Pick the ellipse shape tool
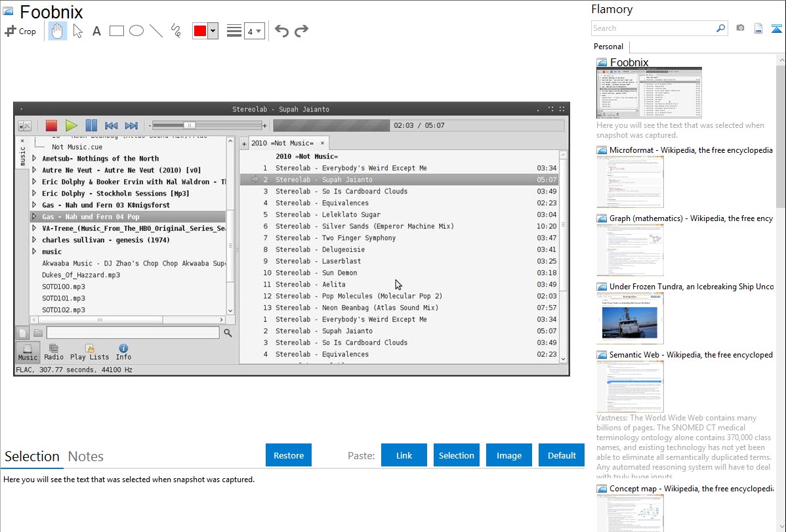This screenshot has width=786, height=532. [x=136, y=31]
